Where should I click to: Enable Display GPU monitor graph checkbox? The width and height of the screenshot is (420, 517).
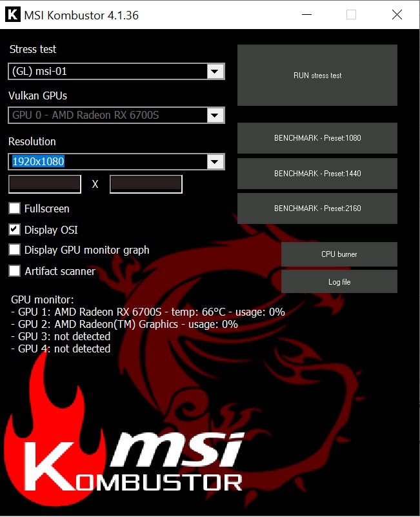click(14, 250)
